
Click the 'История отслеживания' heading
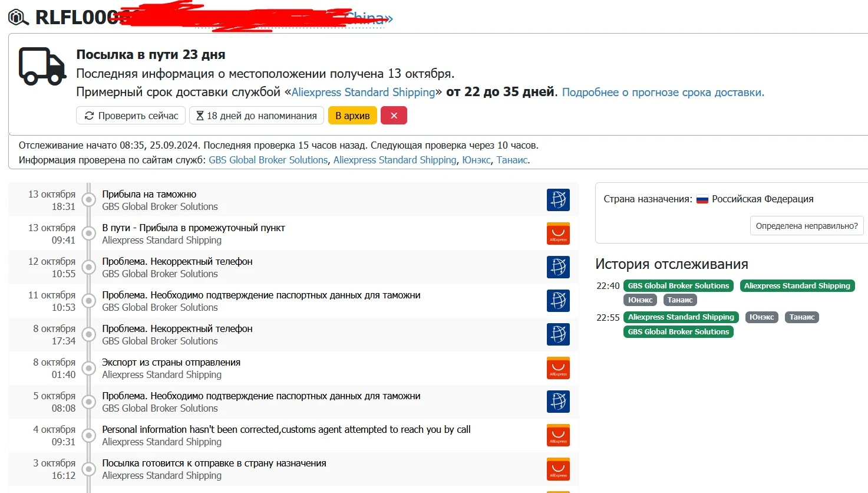click(x=672, y=264)
